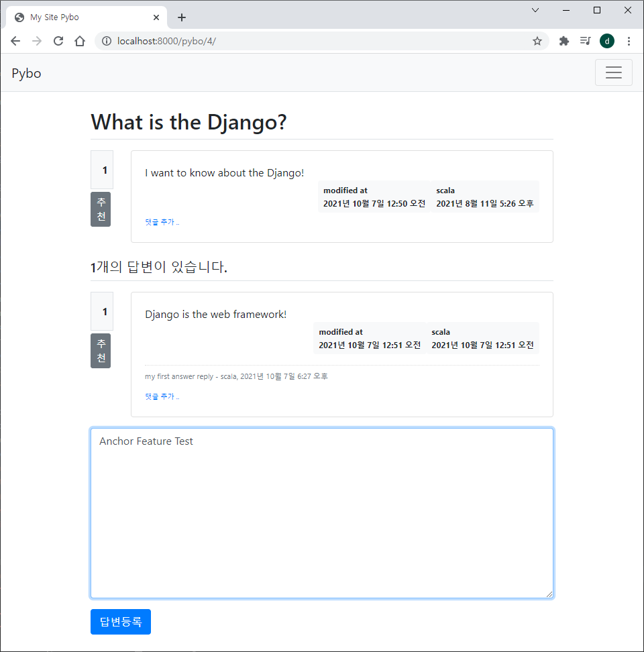Minimize the browser window
644x652 pixels.
(566, 10)
